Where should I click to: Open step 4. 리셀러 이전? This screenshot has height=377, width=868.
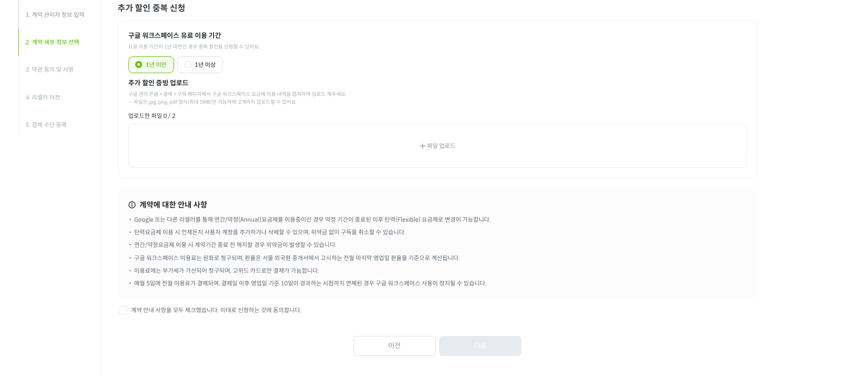43,97
